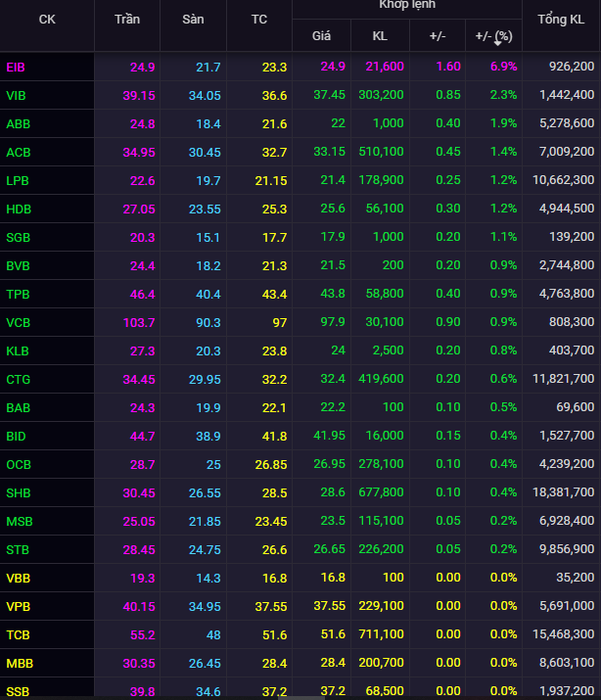Screen dimensions: 601x700
Task: Select STB matched price 26.65
Action: click(x=329, y=549)
